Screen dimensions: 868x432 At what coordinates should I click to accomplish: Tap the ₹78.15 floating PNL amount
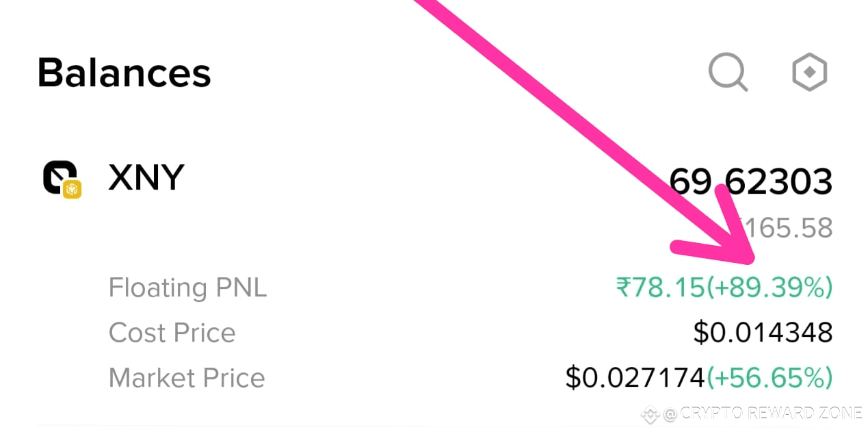659,288
